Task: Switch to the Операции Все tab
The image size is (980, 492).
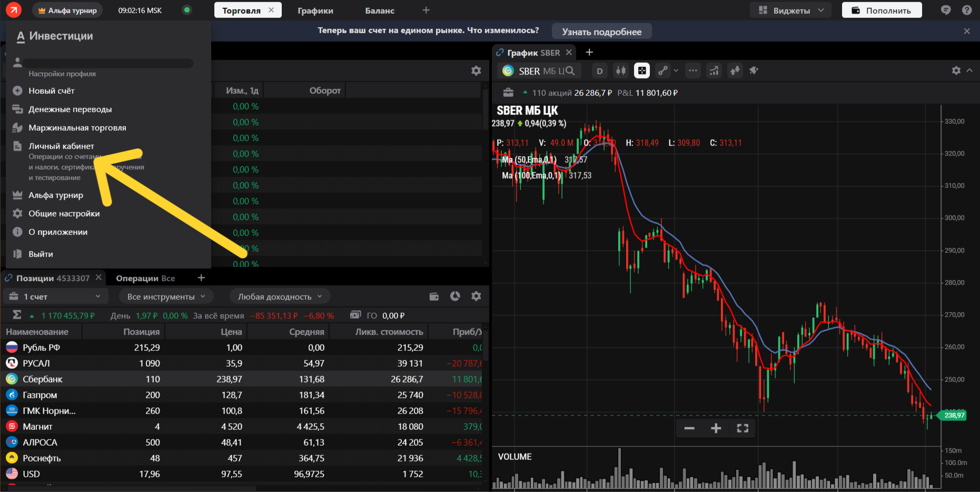Action: 145,278
